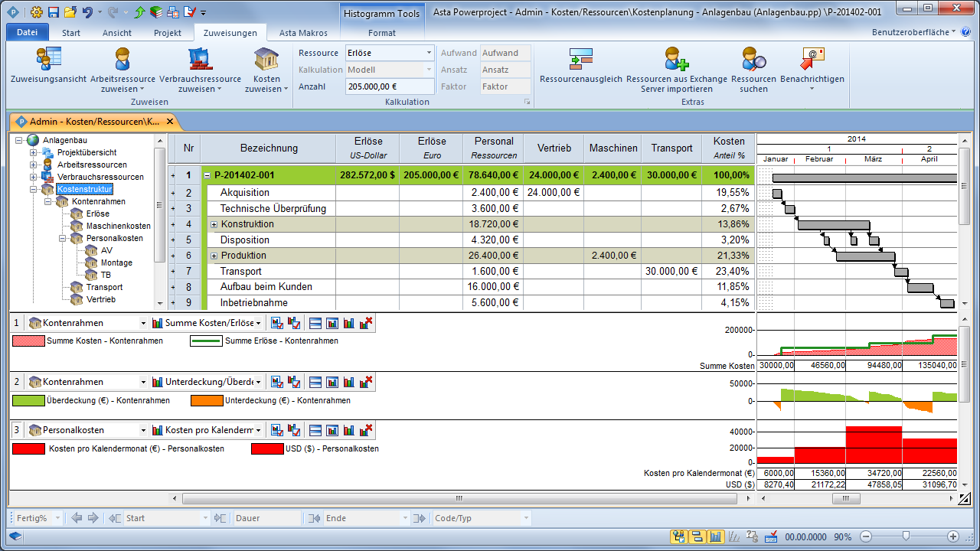
Task: Click the Asta application logo button
Action: click(14, 12)
